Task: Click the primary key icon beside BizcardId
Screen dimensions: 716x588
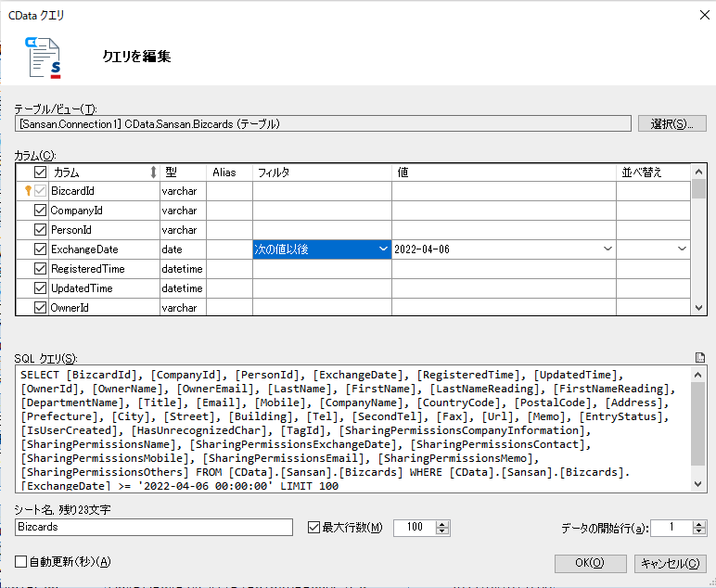Action: pyautogui.click(x=28, y=190)
